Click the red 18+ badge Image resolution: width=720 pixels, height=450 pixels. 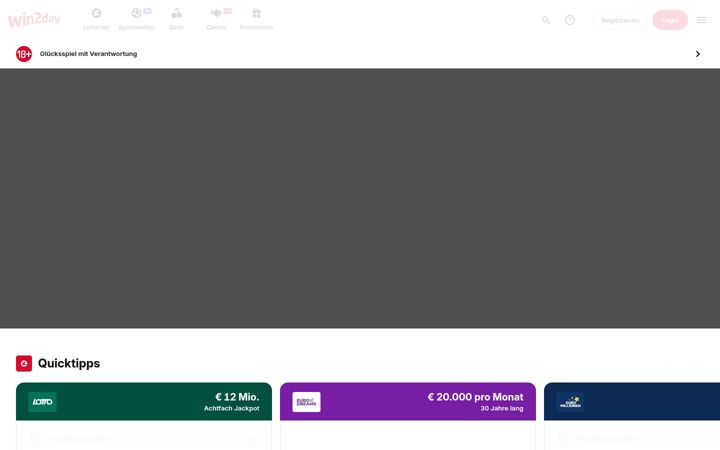coord(24,54)
